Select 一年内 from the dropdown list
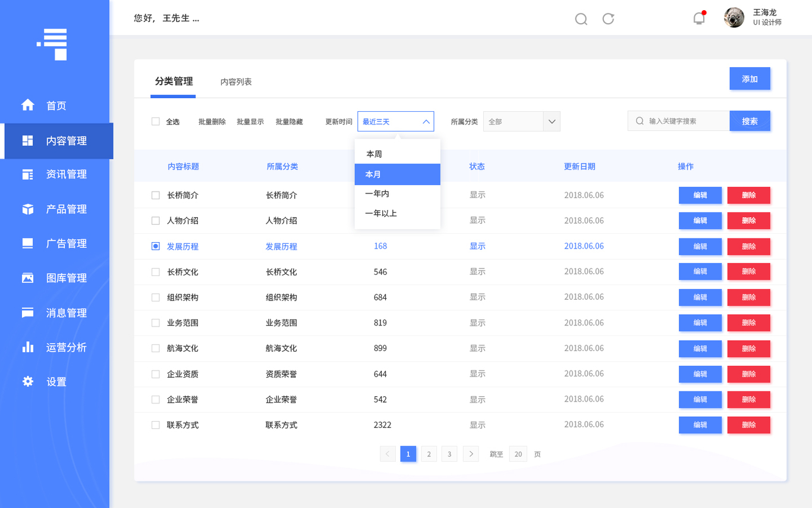The image size is (812, 508). tap(397, 194)
